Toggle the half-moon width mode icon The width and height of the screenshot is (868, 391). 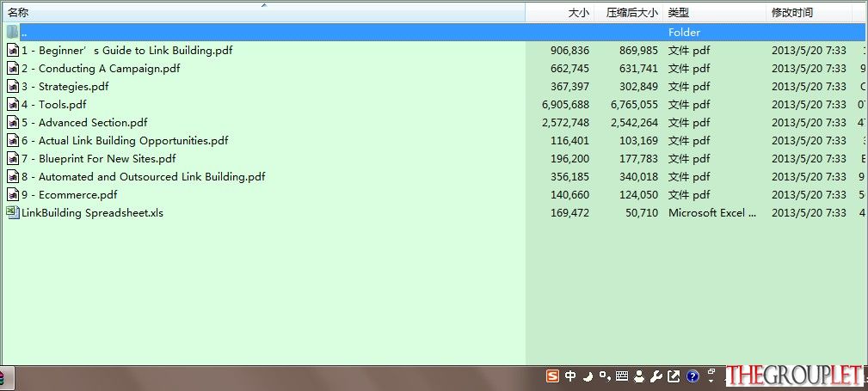(588, 377)
